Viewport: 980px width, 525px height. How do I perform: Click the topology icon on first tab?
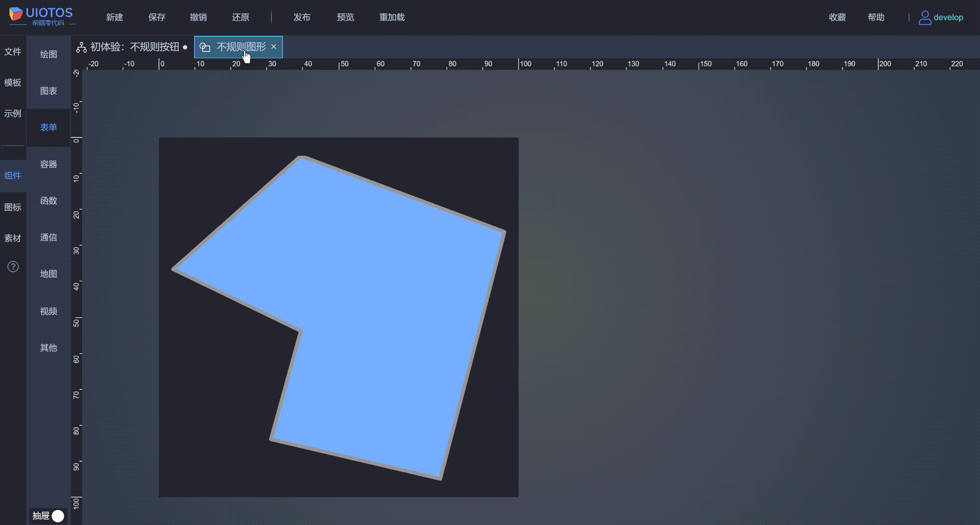(82, 47)
